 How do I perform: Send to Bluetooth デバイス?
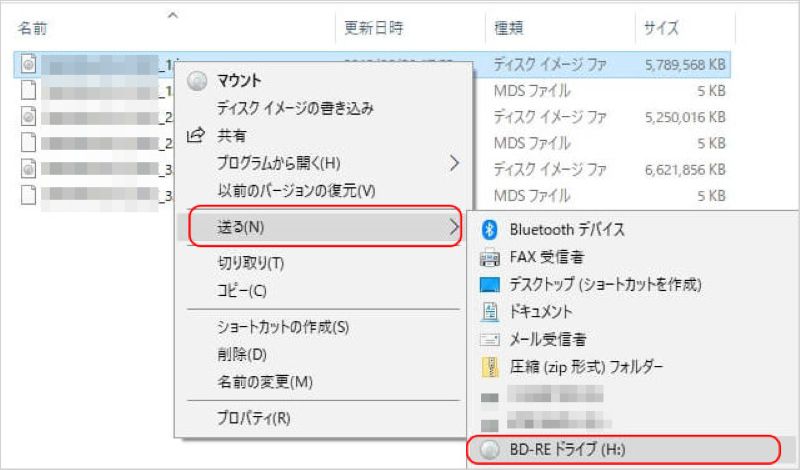click(x=567, y=230)
